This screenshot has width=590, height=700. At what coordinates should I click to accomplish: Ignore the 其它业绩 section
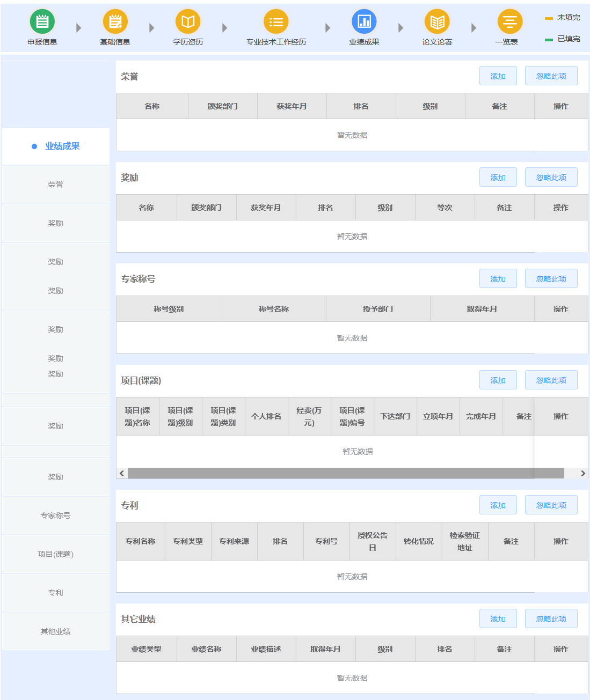[x=551, y=619]
